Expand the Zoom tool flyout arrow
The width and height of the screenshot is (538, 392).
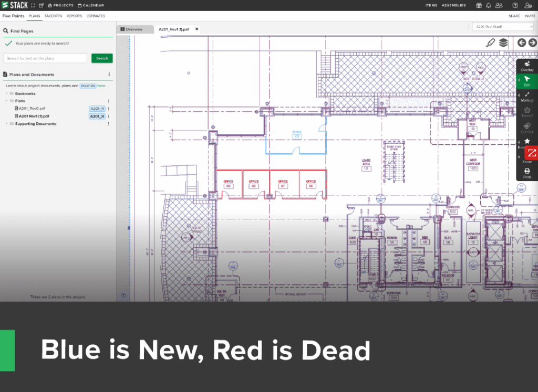519,157
